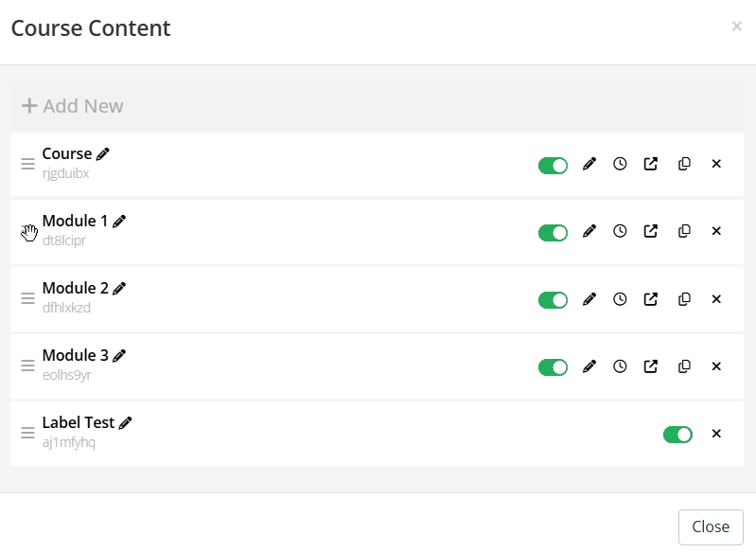756x553 pixels.
Task: Duplicate Module 3 using copy icon
Action: (684, 366)
